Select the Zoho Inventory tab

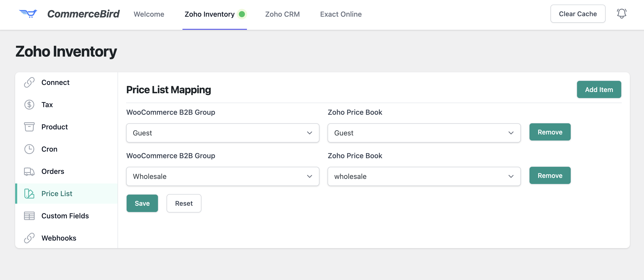click(215, 14)
